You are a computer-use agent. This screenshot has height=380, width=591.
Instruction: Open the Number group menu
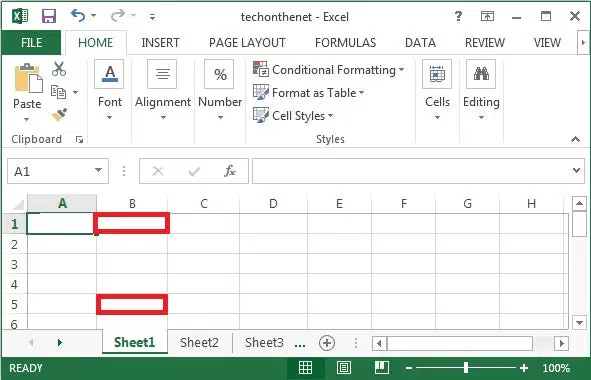[x=220, y=90]
